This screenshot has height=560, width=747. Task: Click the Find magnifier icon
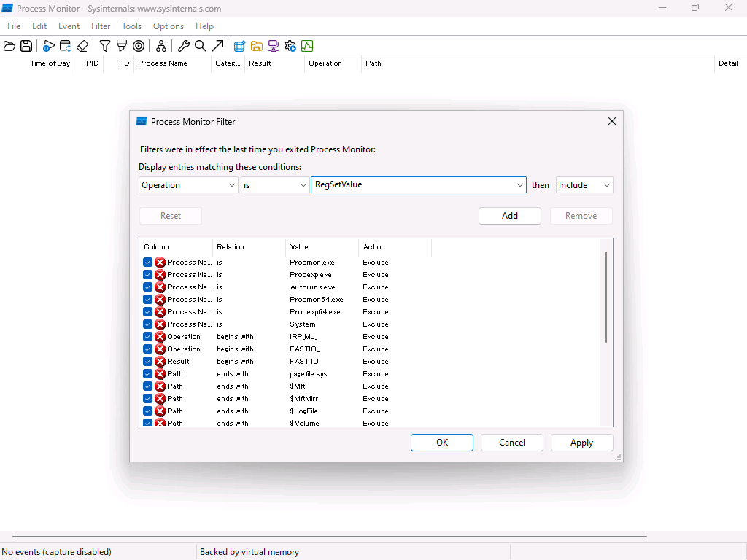(x=201, y=46)
